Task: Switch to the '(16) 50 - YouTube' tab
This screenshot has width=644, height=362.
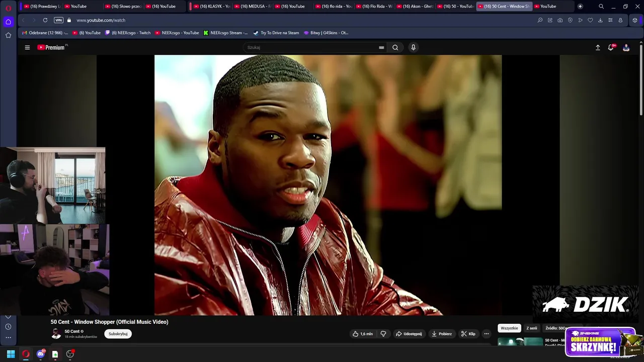Action: (455, 7)
